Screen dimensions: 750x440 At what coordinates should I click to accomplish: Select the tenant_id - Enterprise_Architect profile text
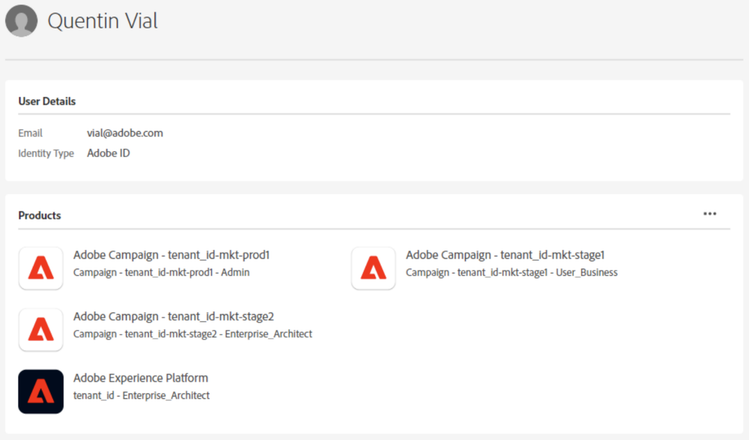tap(141, 396)
